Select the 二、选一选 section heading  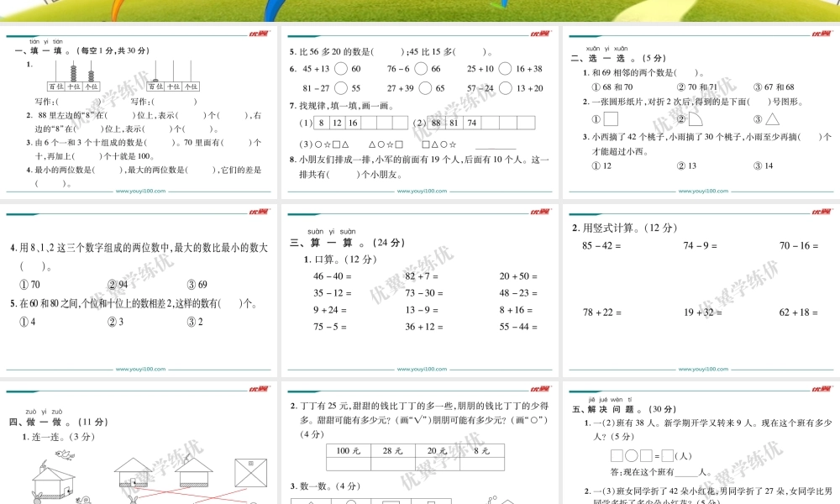[599, 57]
